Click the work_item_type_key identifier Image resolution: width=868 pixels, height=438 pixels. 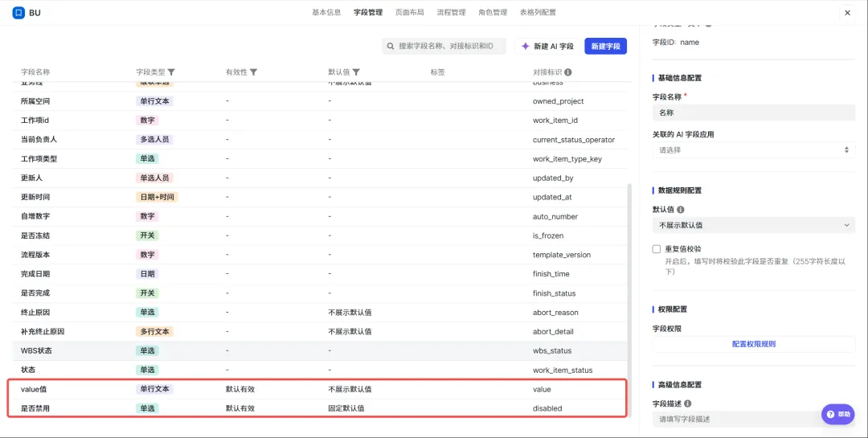click(x=567, y=159)
